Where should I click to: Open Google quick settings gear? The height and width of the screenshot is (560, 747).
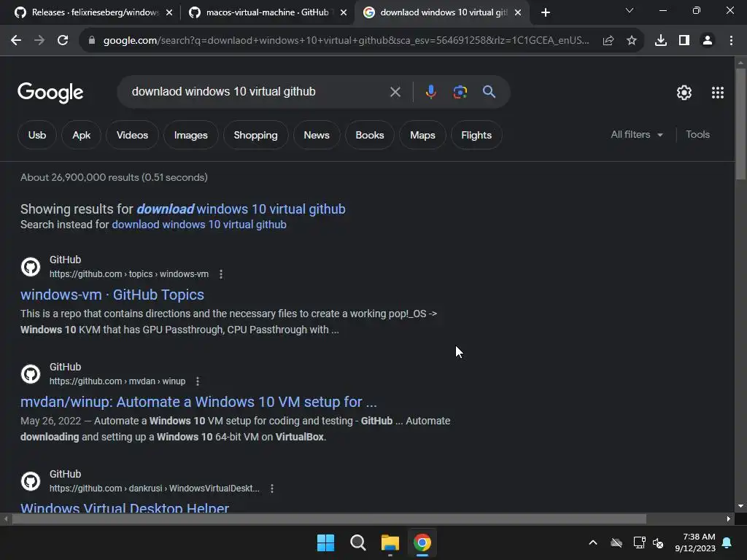[684, 93]
